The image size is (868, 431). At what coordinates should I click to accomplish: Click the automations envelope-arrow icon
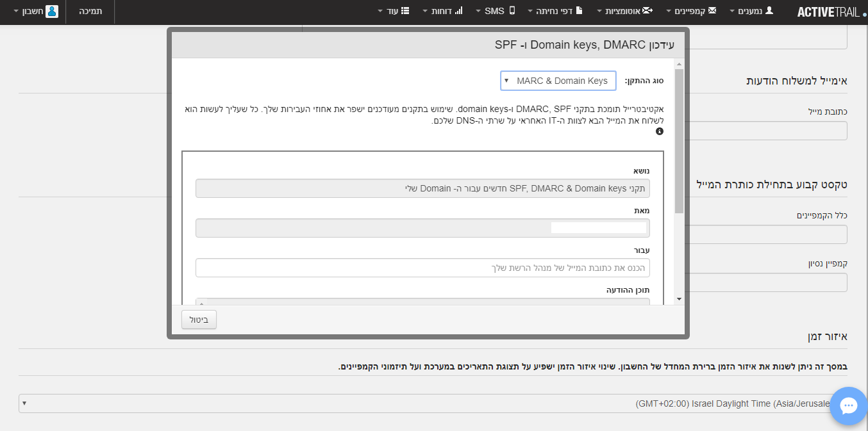click(647, 11)
